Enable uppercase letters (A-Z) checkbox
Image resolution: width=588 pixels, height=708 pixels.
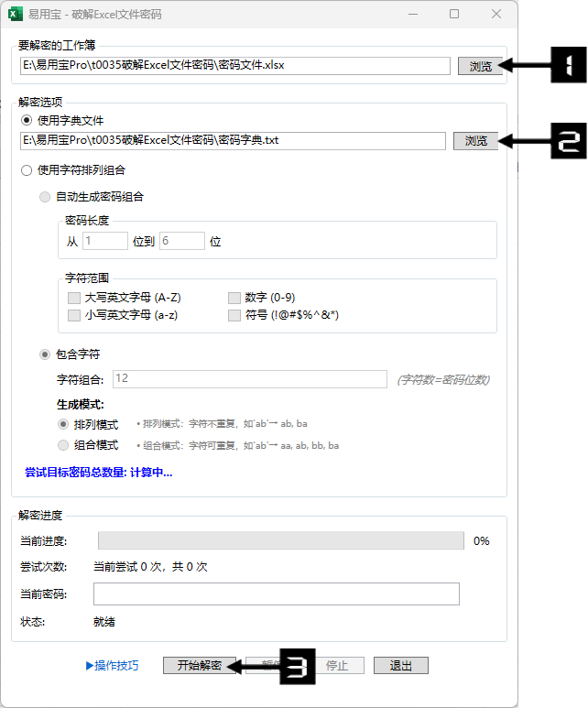click(x=74, y=298)
